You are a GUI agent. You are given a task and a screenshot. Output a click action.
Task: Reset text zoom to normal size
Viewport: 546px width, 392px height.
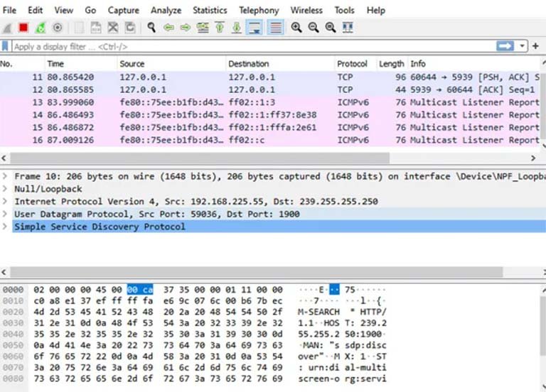pyautogui.click(x=331, y=28)
